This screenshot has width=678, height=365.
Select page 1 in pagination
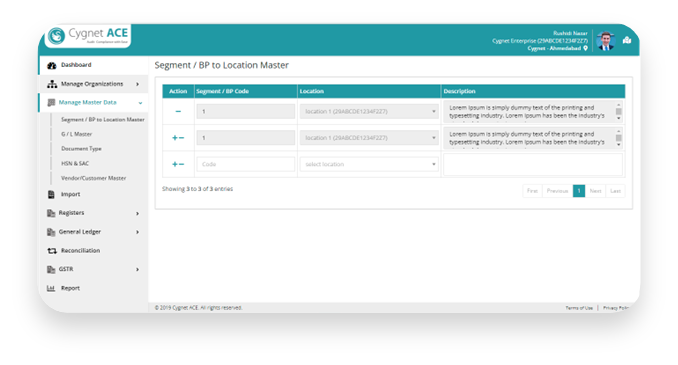tap(579, 191)
